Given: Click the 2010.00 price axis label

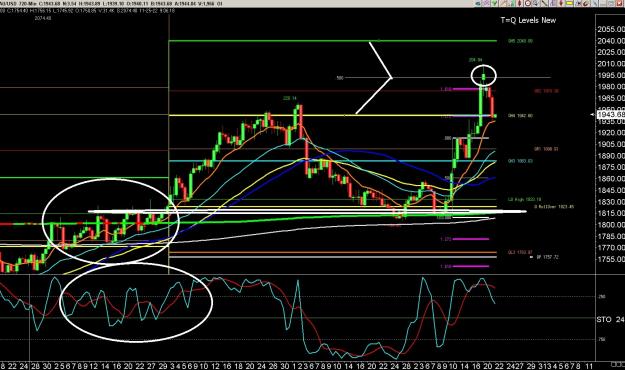Looking at the screenshot, I should (611, 64).
